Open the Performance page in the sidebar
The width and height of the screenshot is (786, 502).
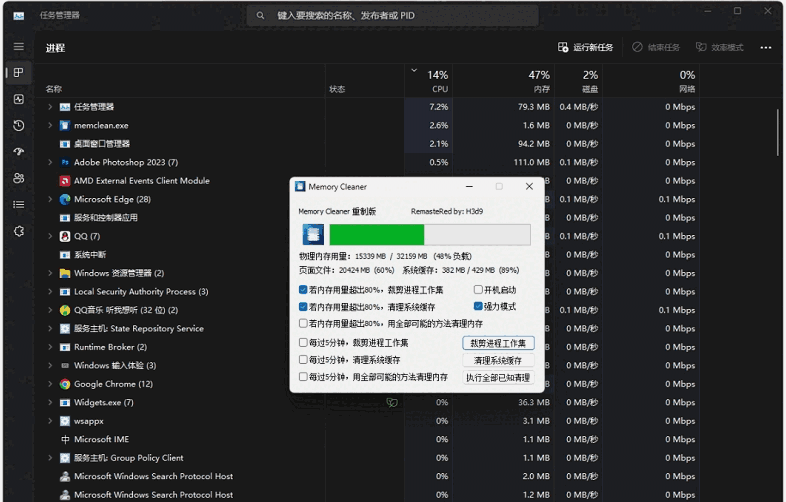[19, 99]
